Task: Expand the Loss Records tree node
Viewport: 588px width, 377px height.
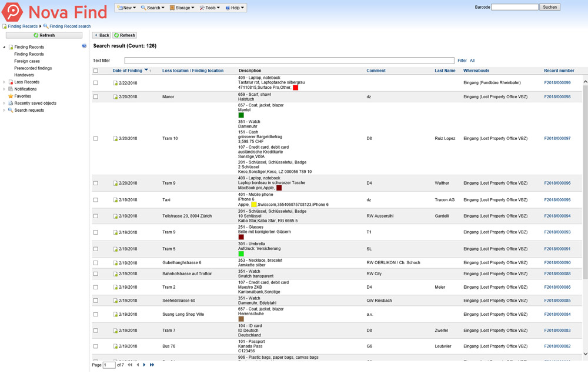Action: [x=4, y=82]
